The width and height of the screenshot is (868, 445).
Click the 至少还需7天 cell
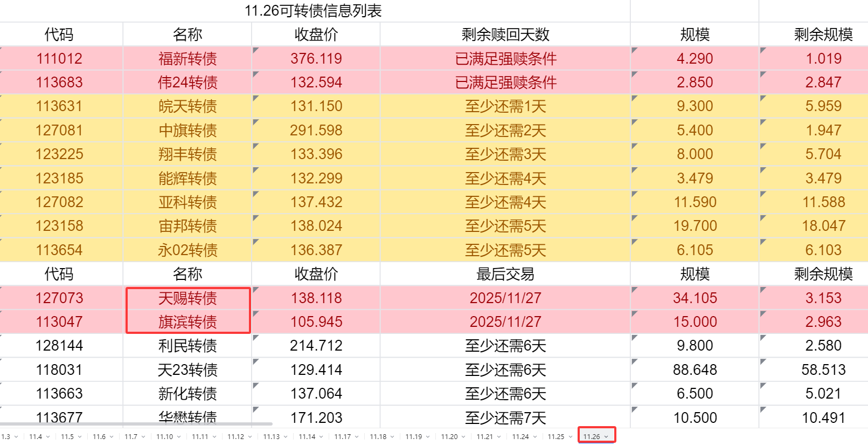[x=505, y=417]
